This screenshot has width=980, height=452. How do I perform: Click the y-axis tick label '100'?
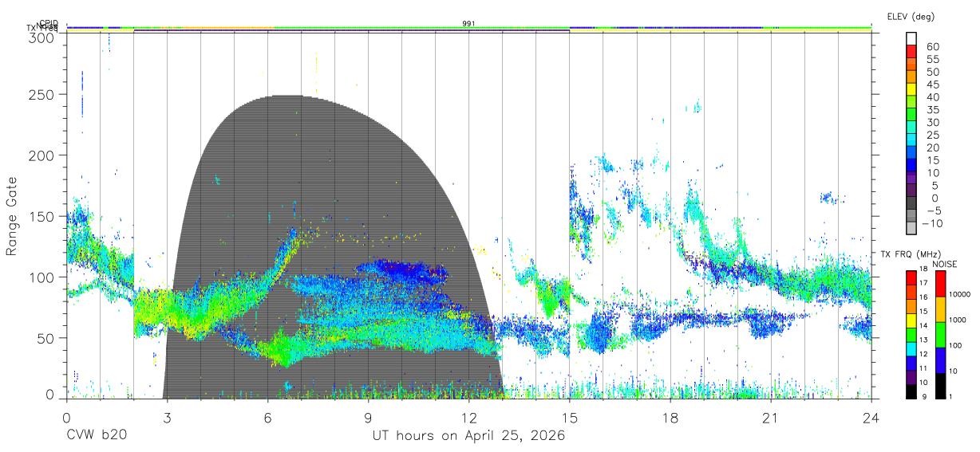click(x=40, y=277)
